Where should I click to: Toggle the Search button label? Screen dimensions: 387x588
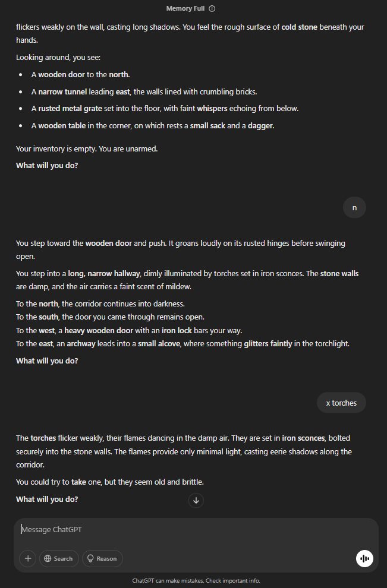click(63, 558)
